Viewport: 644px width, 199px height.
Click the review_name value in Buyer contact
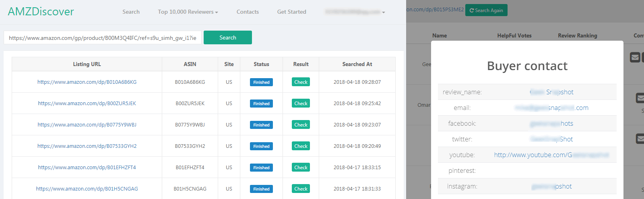coord(551,92)
